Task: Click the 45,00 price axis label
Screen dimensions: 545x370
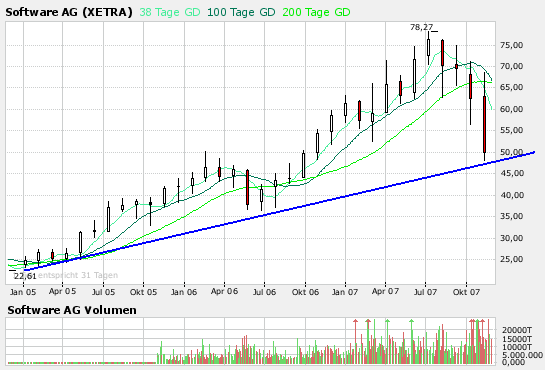Action: pyautogui.click(x=511, y=173)
